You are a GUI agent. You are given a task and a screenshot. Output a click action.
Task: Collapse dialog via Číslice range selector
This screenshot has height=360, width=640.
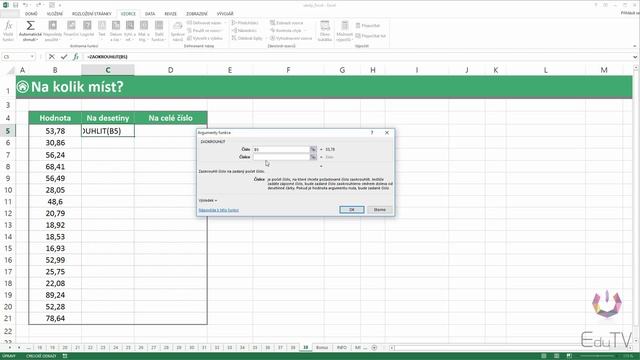[x=313, y=157]
